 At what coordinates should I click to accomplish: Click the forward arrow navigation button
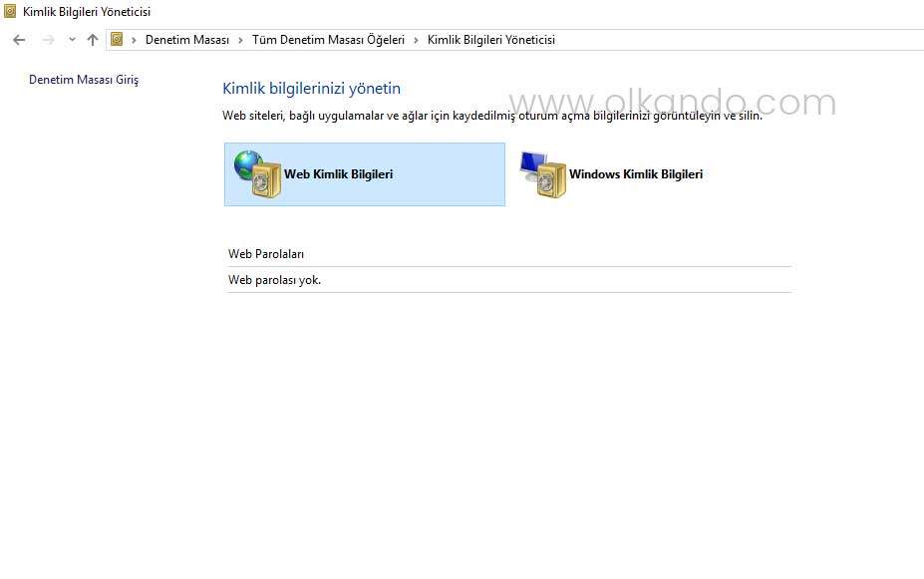coord(48,40)
